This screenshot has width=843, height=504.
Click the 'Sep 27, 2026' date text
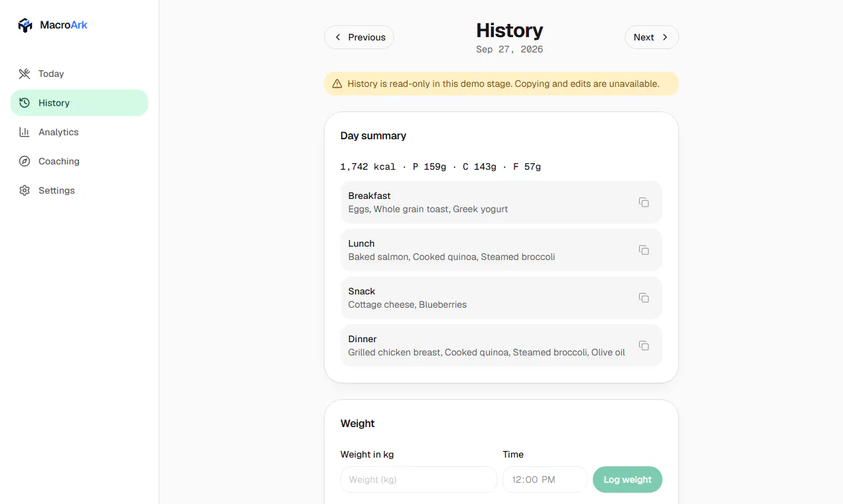coord(510,49)
